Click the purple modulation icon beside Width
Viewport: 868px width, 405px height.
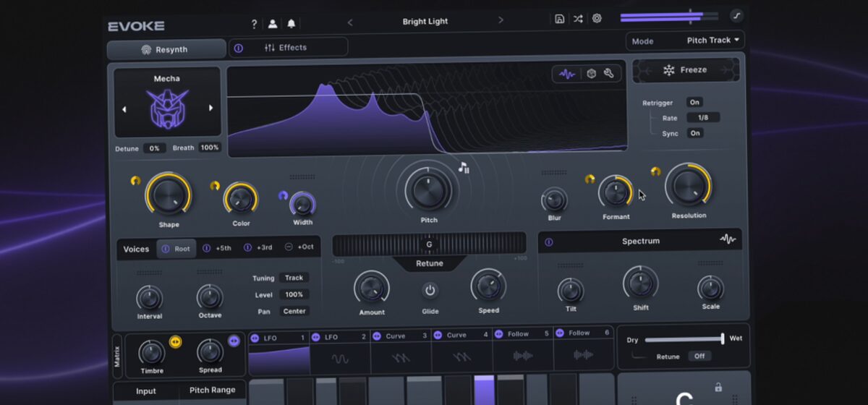(x=283, y=195)
